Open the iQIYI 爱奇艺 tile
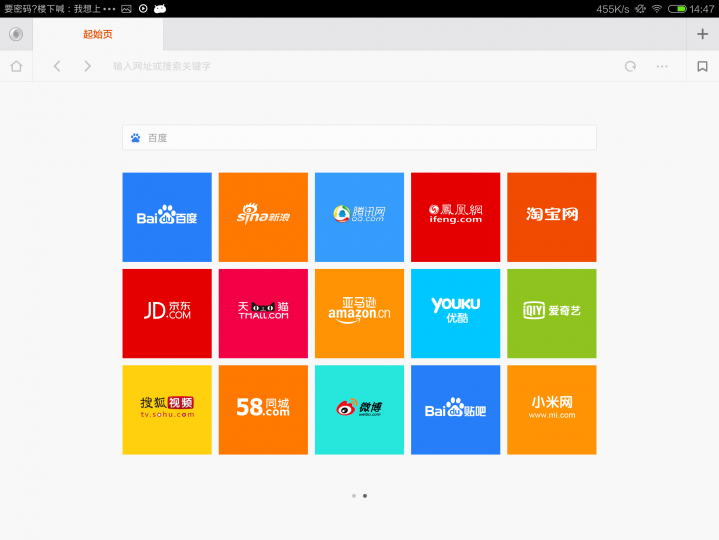This screenshot has width=719, height=540. (x=552, y=314)
